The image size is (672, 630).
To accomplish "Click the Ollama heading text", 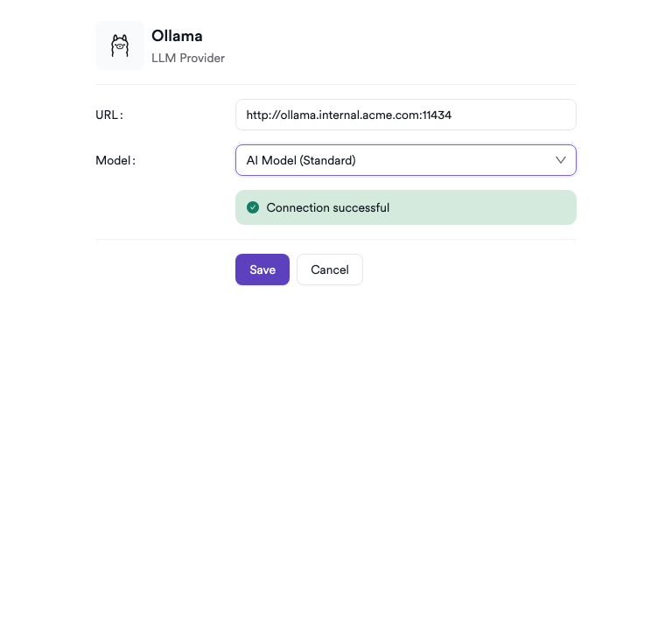I will [177, 36].
